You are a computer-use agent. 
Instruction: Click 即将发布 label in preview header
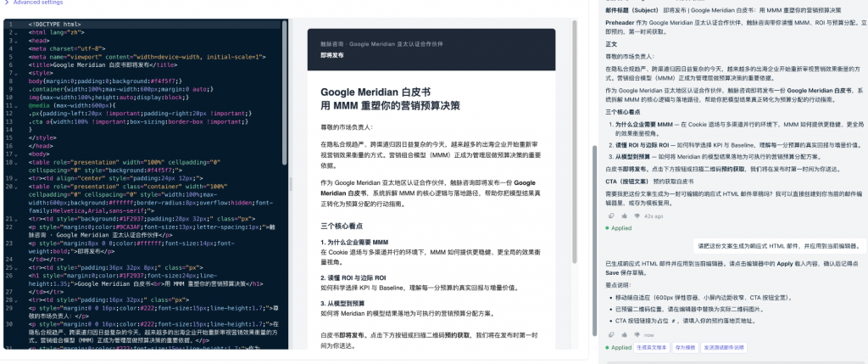click(331, 55)
